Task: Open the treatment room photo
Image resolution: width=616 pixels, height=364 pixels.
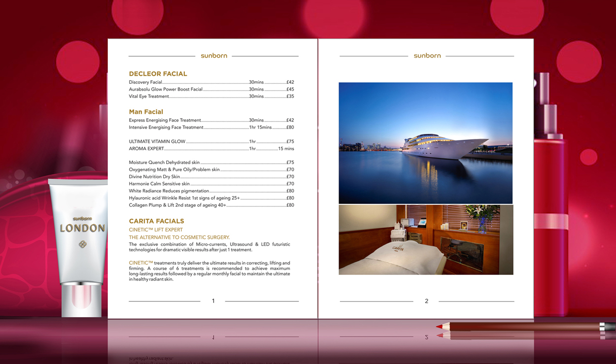Action: [426, 240]
